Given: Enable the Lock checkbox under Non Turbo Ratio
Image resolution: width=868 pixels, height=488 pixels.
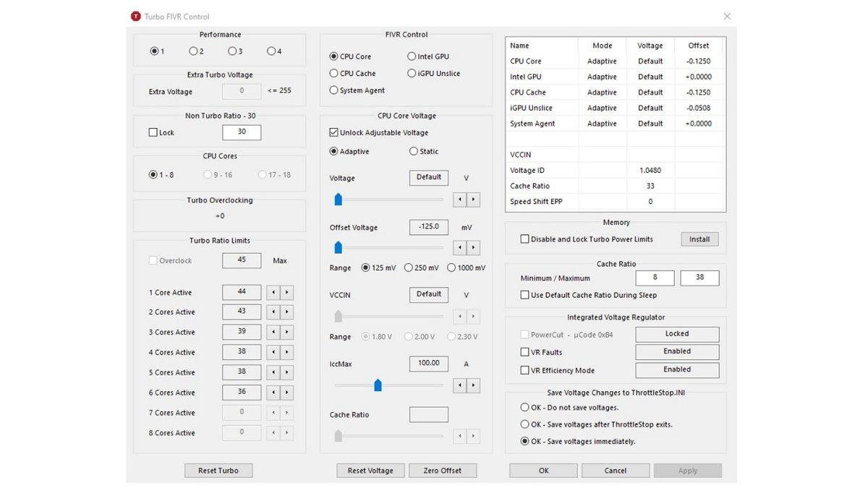Looking at the screenshot, I should (x=153, y=132).
